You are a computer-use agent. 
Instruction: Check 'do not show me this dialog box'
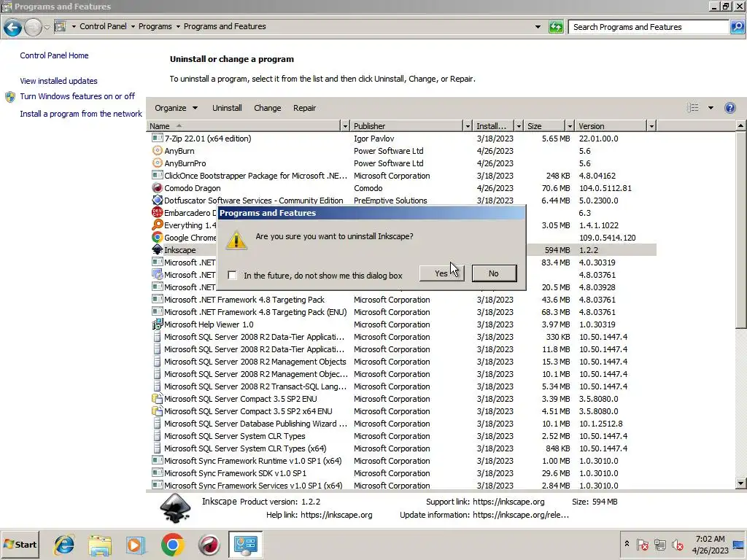click(x=232, y=275)
